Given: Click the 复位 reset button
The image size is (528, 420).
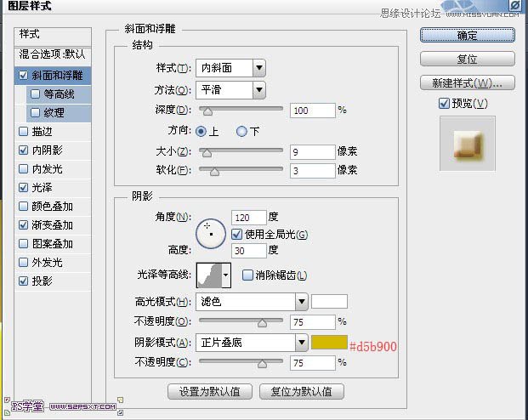Looking at the screenshot, I should point(468,59).
